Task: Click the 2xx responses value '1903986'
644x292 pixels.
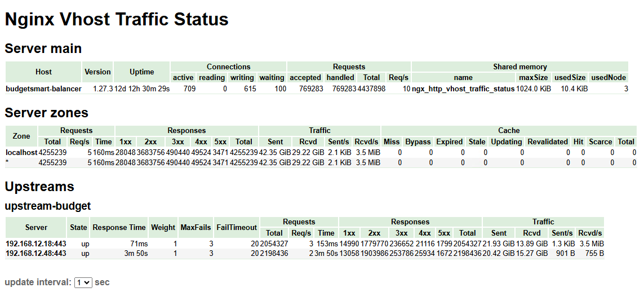Action: [375, 254]
